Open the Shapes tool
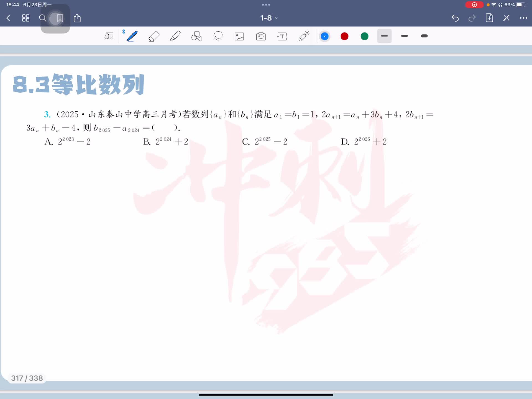The image size is (532, 399). pos(196,36)
